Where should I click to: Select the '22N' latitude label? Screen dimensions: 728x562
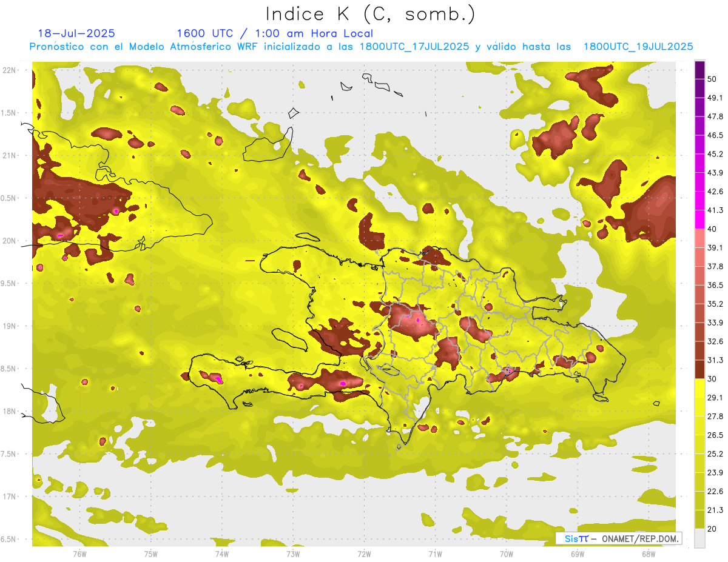click(10, 70)
